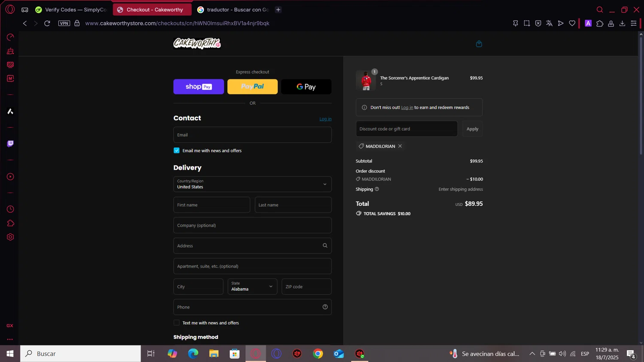The width and height of the screenshot is (644, 362).
Task: Pay with PayPal button
Action: pos(252,87)
